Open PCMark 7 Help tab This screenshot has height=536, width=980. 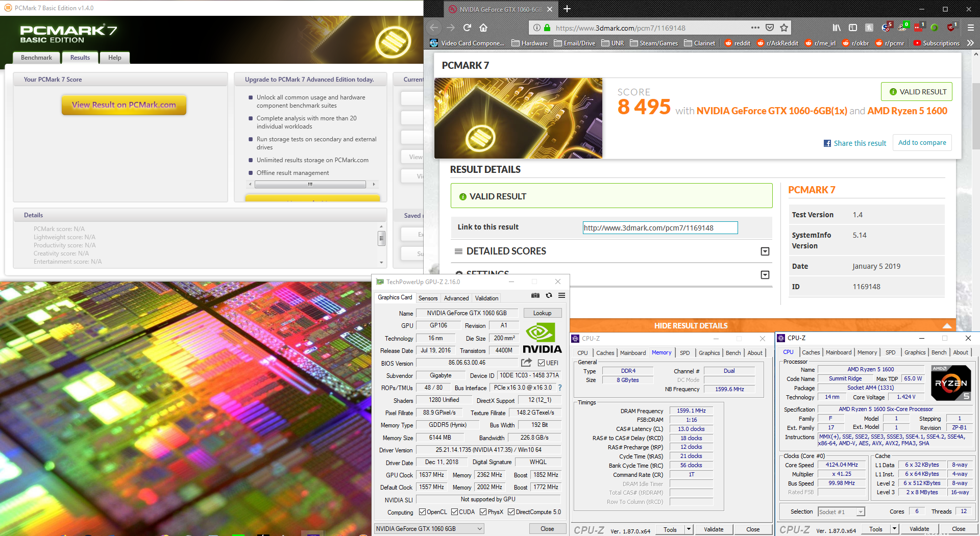[x=115, y=58]
